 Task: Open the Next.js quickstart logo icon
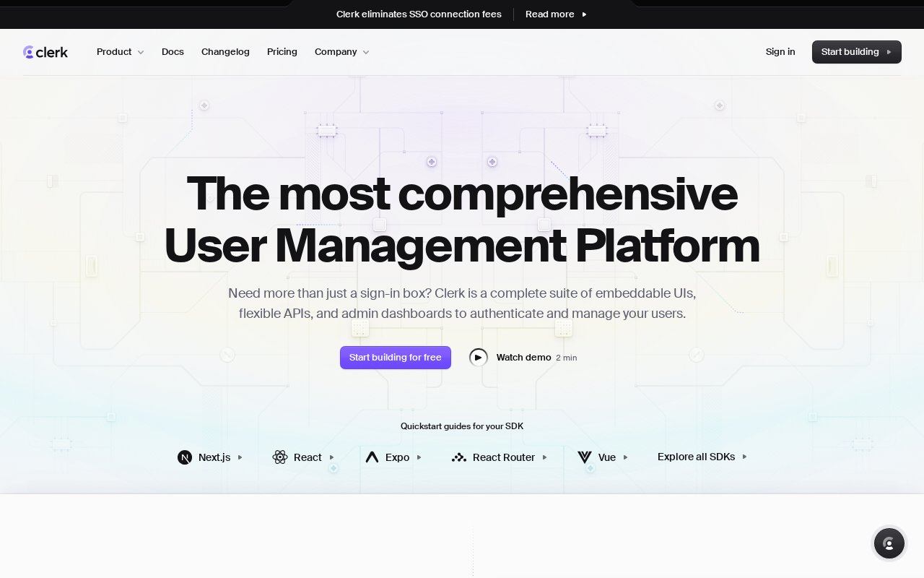[x=185, y=457]
